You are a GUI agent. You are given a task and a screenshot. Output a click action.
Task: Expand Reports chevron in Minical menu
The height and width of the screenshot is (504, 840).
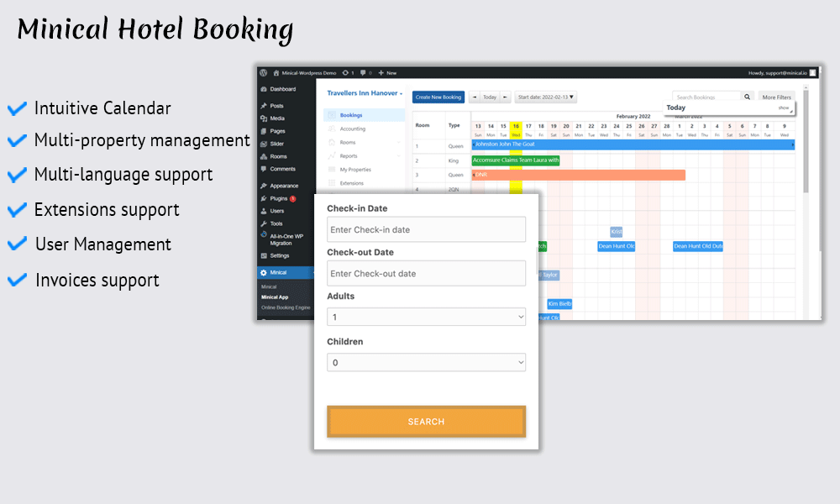point(398,156)
